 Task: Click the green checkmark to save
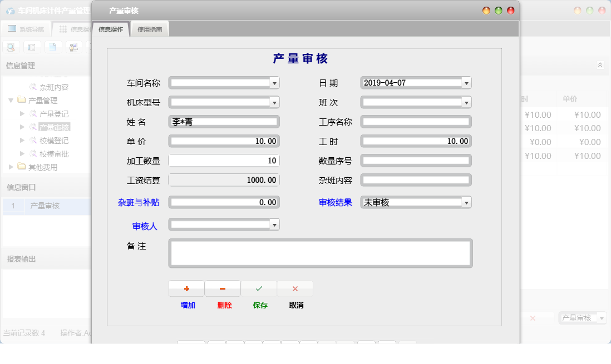[259, 288]
